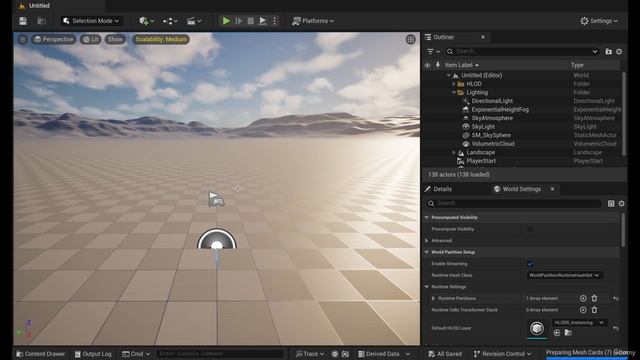Save the current level with the disk icon

click(23, 21)
